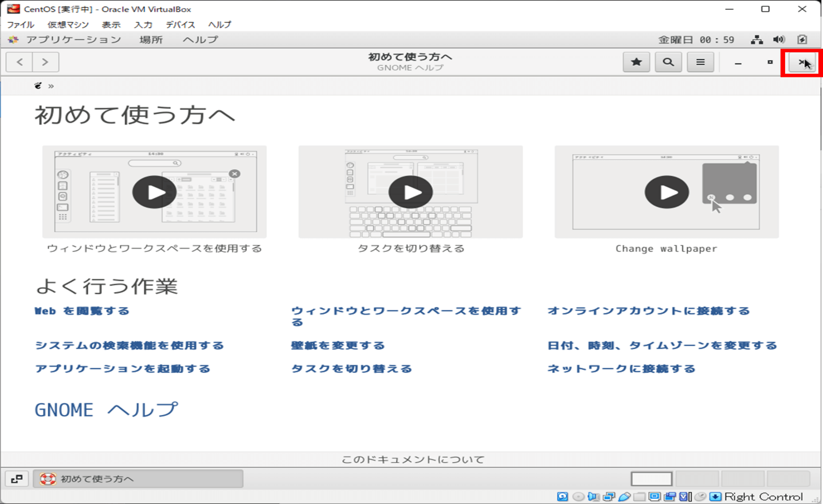Click the show-desktop icon in bottom panel
Image resolution: width=823 pixels, height=504 pixels.
pos(17,479)
